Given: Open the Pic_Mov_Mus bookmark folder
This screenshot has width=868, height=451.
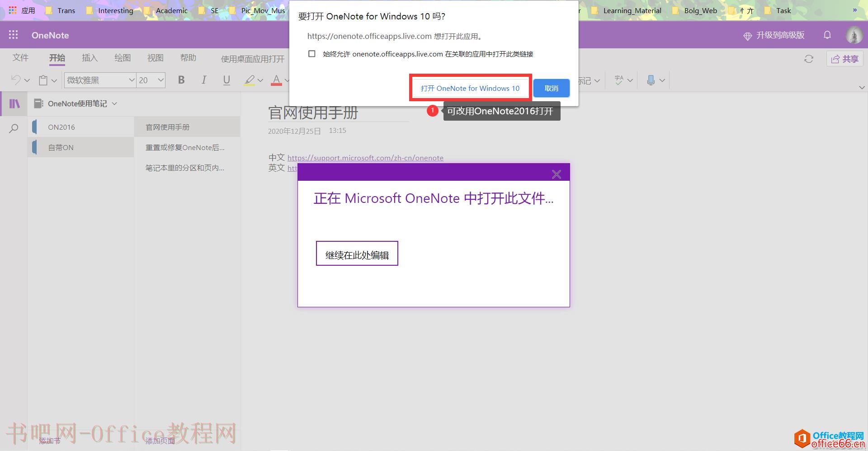Looking at the screenshot, I should [x=258, y=10].
